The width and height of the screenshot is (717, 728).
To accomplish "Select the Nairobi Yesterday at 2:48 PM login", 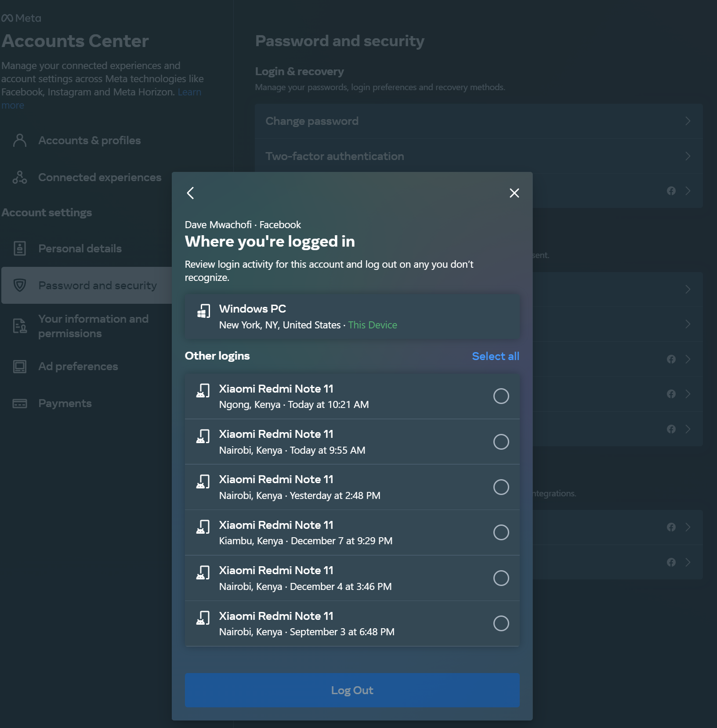I will coord(501,487).
